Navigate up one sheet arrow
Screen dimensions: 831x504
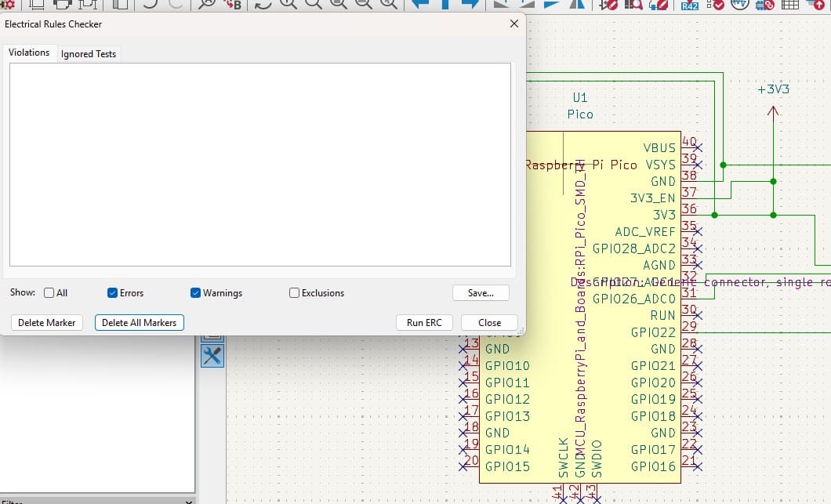(x=445, y=4)
